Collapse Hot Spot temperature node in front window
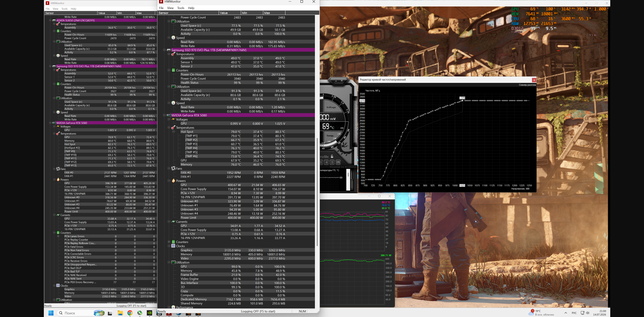Viewport: 644px width, 317px height. pyautogui.click(x=174, y=132)
